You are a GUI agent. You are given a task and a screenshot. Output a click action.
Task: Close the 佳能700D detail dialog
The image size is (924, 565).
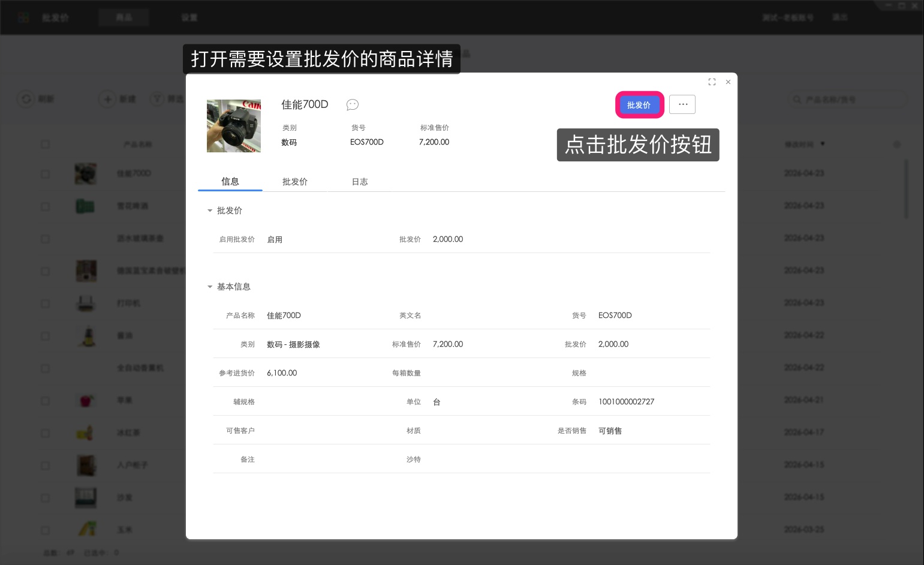click(x=728, y=82)
